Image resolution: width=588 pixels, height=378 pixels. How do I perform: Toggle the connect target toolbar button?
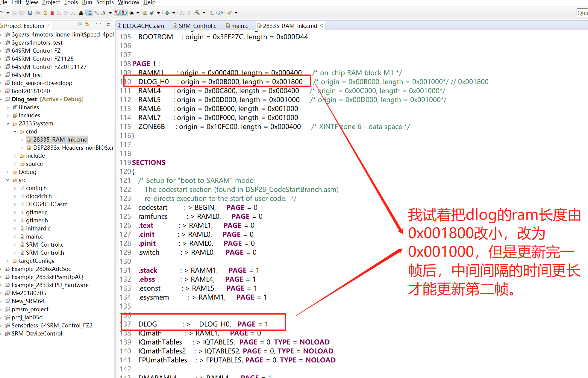point(90,13)
